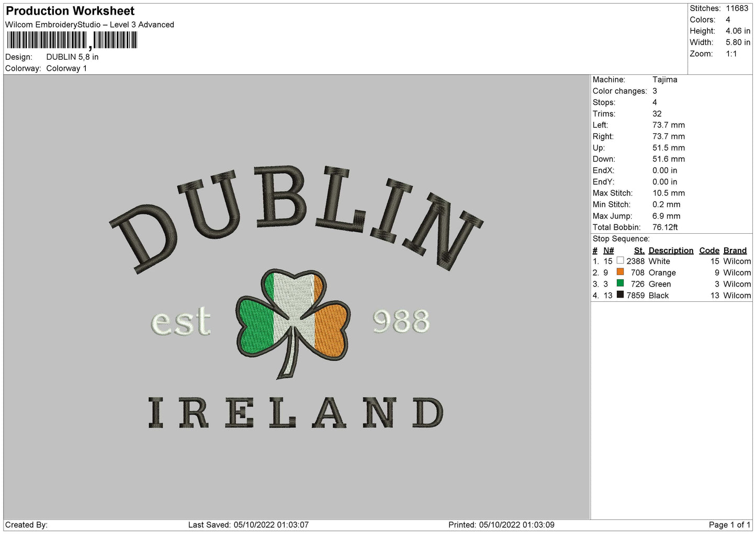Click the Height value 4.06 in
This screenshot has height=534, width=756.
(738, 31)
